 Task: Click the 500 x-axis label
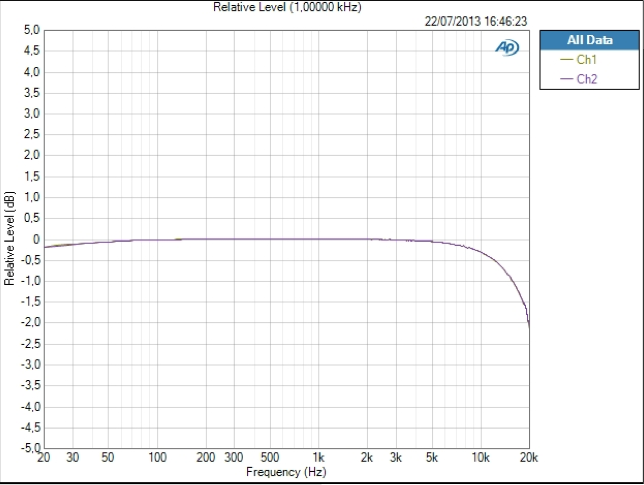(270, 457)
